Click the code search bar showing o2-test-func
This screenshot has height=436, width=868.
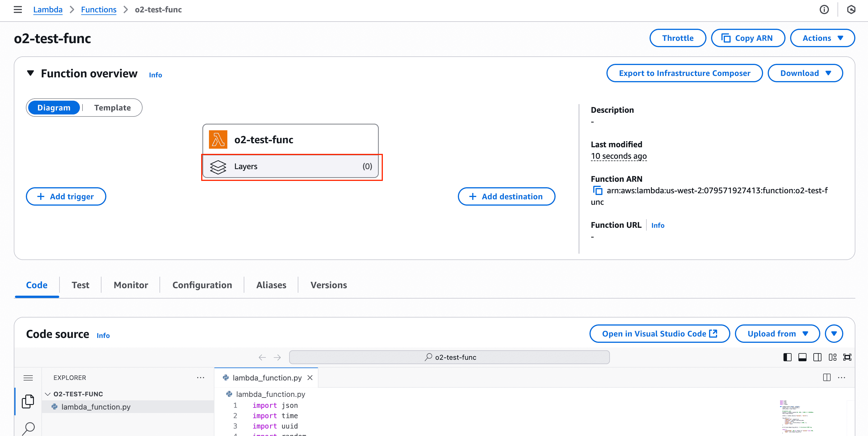pos(450,357)
